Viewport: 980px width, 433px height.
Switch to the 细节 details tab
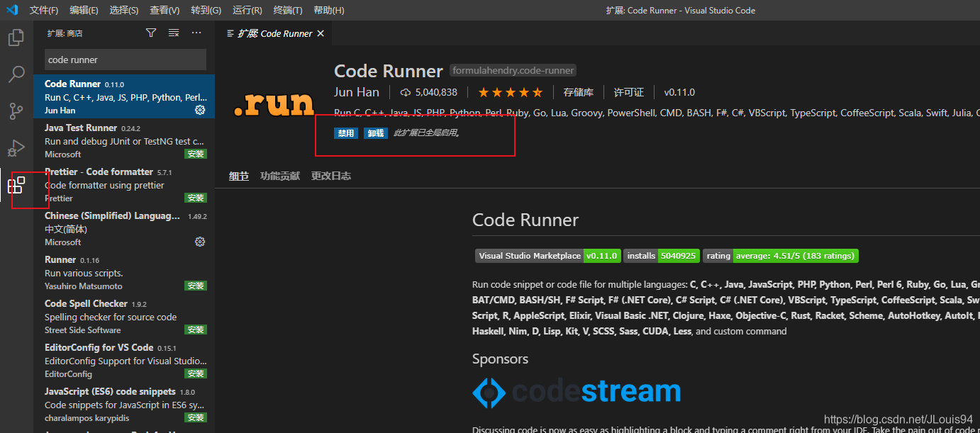tap(239, 176)
